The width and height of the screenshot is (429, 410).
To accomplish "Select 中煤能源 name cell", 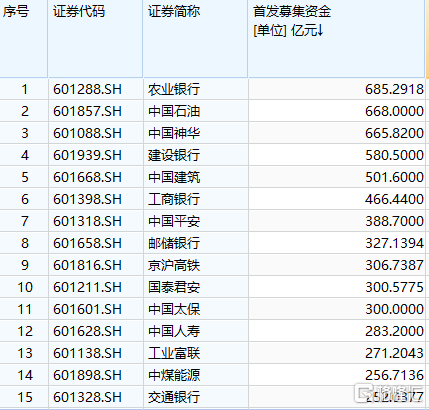I will [196, 375].
